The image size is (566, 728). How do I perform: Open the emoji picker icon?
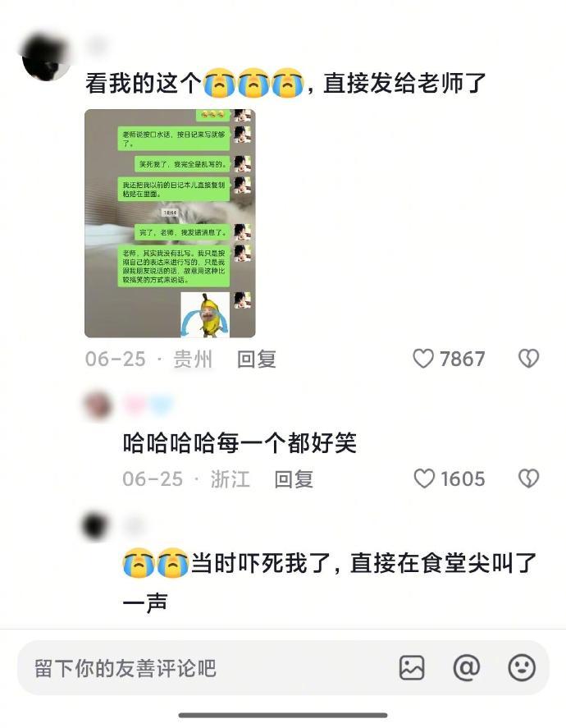point(522,668)
